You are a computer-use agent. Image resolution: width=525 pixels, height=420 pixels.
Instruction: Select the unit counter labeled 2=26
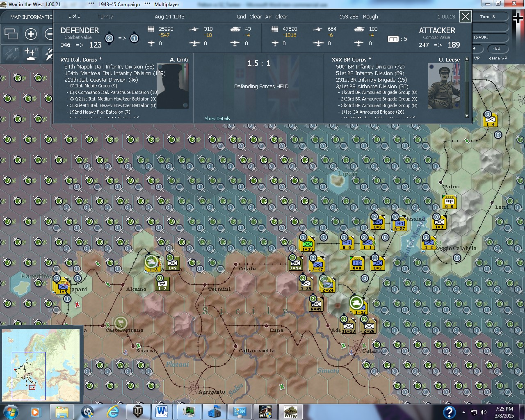point(369,326)
